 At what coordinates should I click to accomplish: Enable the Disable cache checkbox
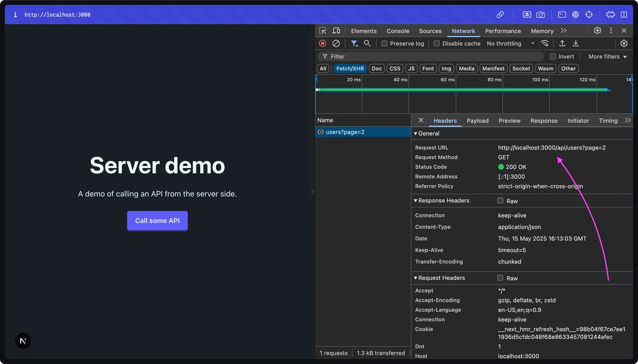436,43
